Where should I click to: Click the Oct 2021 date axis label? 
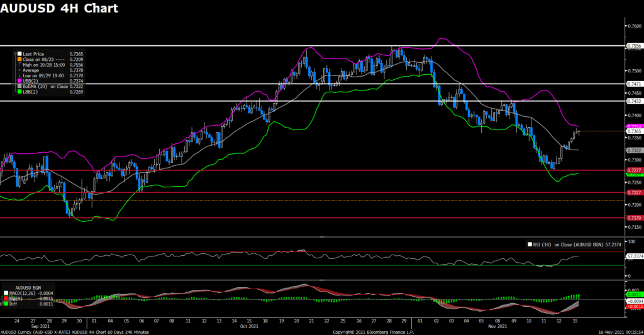pyautogui.click(x=249, y=326)
